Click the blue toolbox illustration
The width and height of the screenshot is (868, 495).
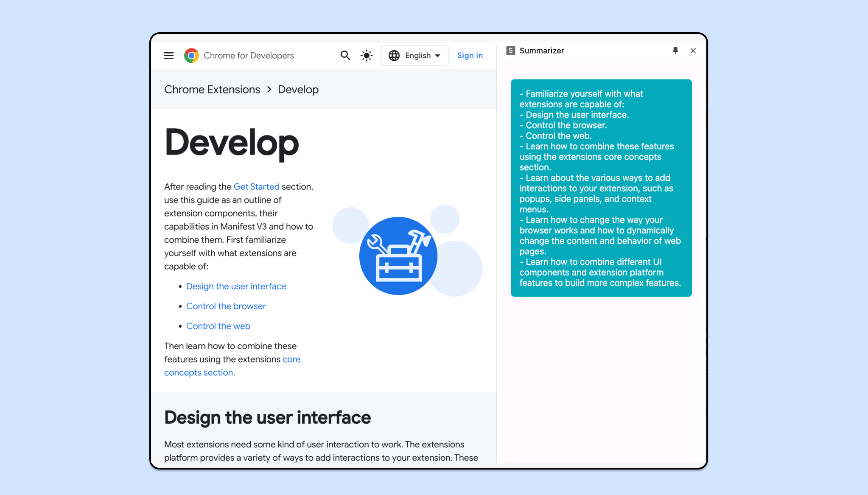pos(398,255)
